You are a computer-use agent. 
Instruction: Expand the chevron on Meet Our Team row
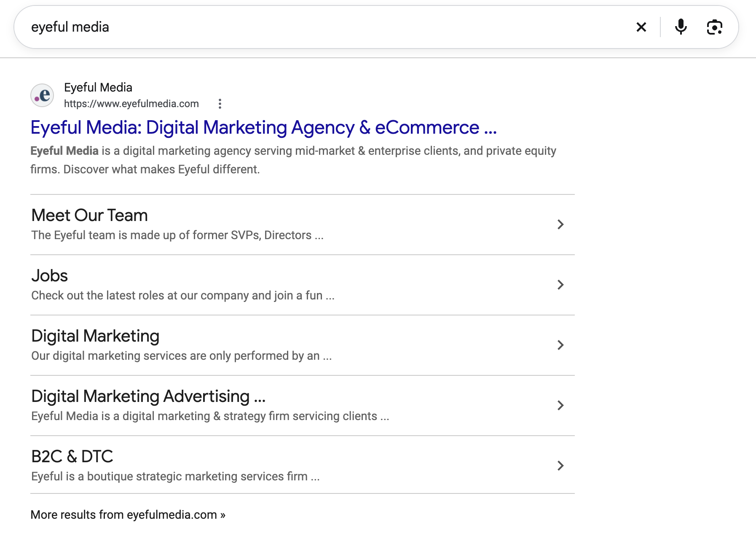click(560, 224)
